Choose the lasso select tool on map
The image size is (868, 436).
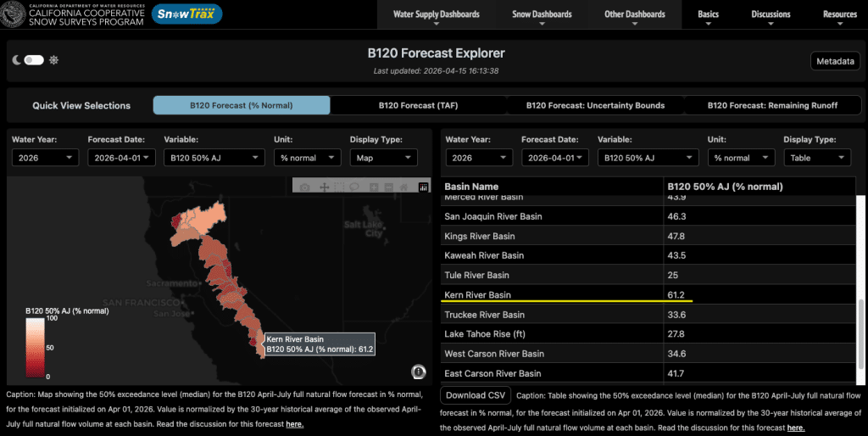[x=353, y=187]
